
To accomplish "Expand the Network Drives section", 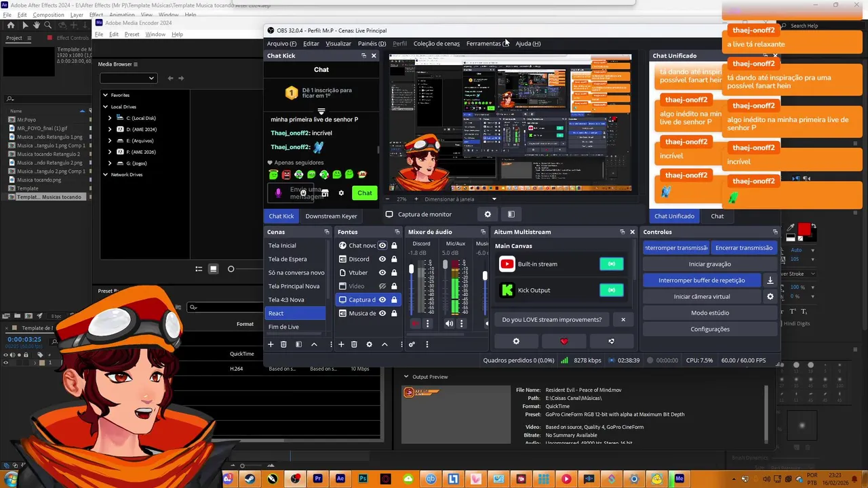I will (x=105, y=174).
